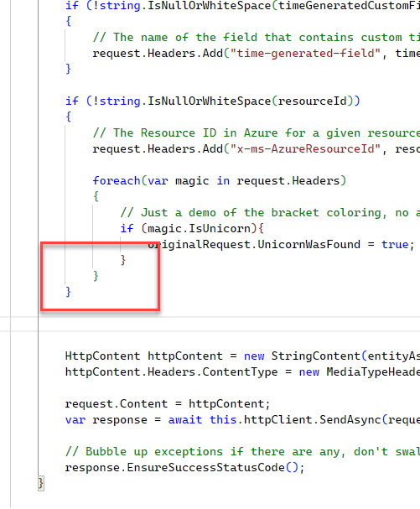Click this.httpClient.SendAsync call
This screenshot has width=420, height=509.
(295, 420)
